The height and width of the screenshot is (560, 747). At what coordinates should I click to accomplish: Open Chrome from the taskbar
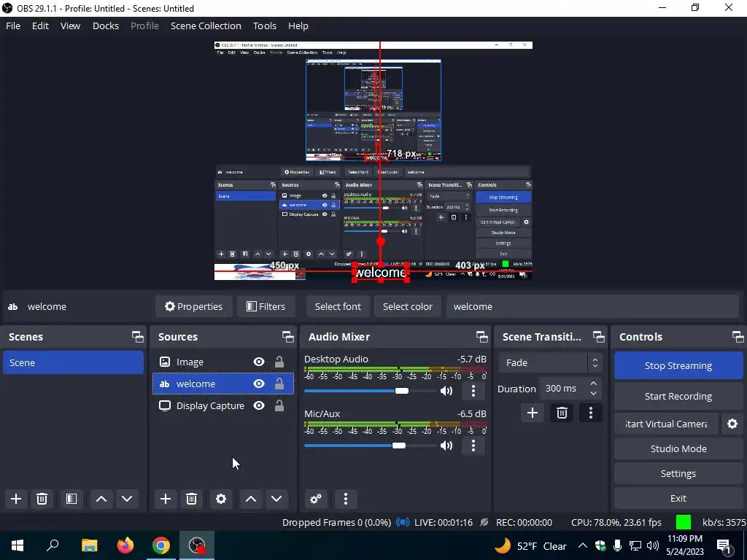(161, 545)
